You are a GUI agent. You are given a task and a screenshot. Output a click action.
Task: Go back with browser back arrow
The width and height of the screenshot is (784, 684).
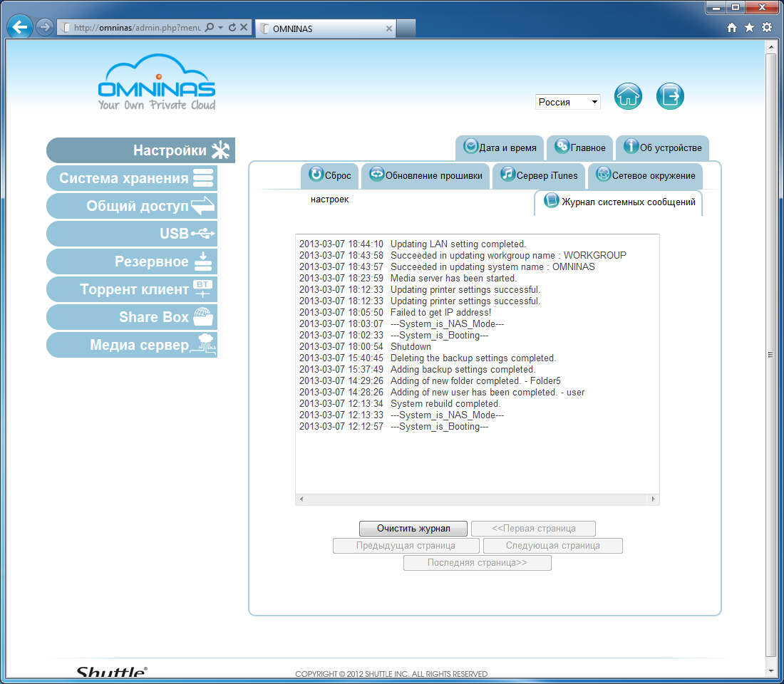click(20, 27)
